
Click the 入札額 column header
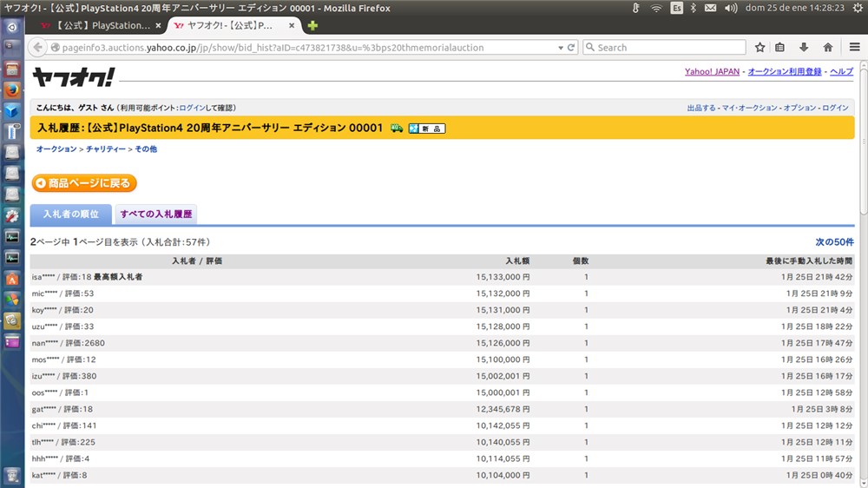517,260
